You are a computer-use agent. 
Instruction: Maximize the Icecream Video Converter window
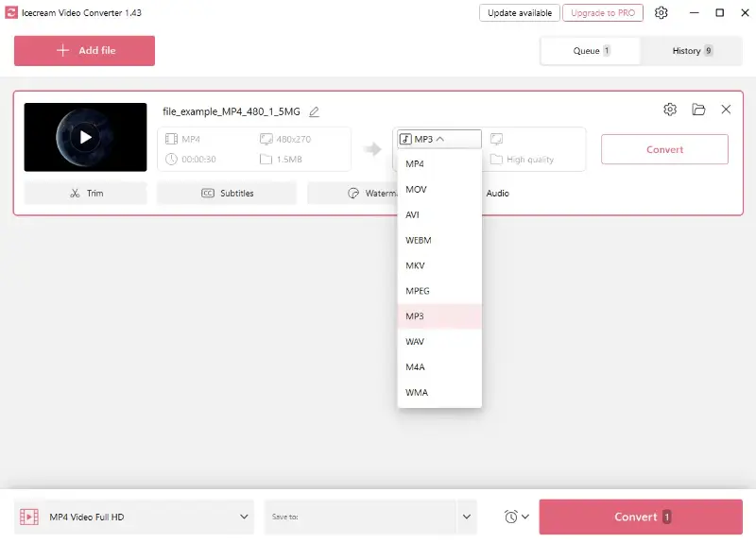click(719, 13)
